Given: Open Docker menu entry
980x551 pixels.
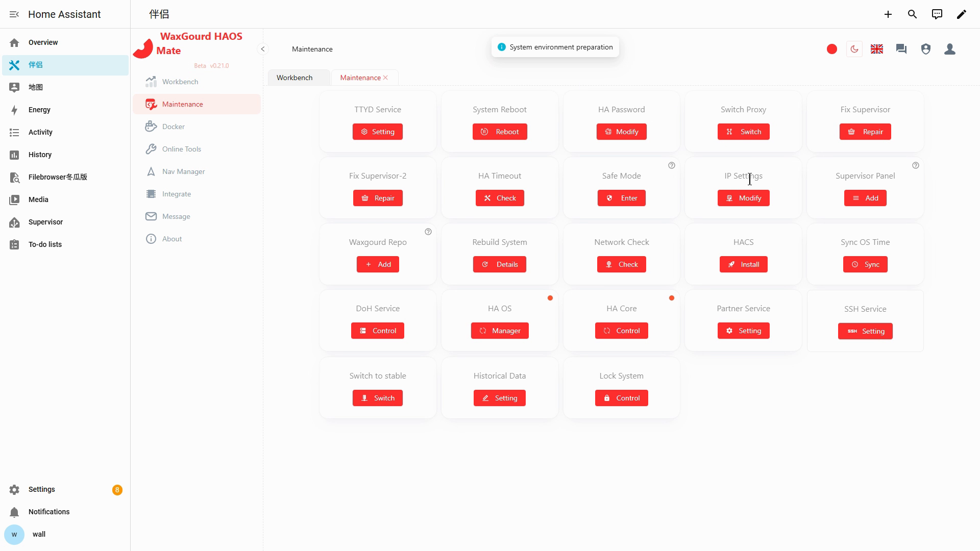Looking at the screenshot, I should (197, 127).
